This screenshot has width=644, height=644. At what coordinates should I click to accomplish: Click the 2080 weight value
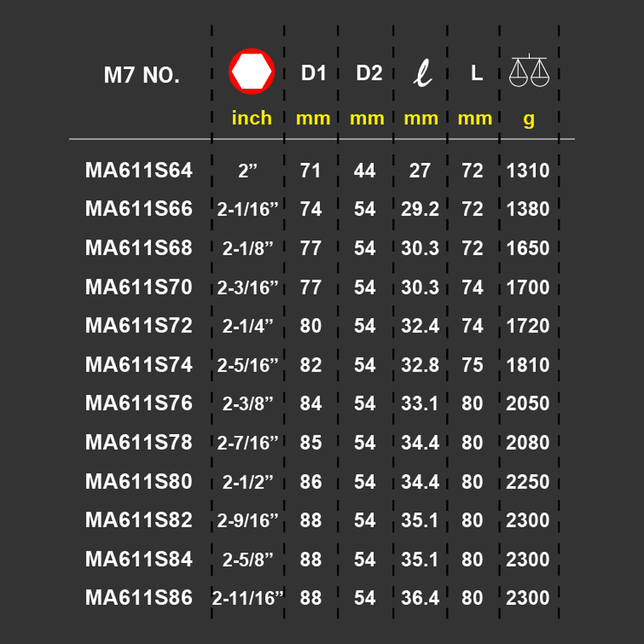(528, 442)
